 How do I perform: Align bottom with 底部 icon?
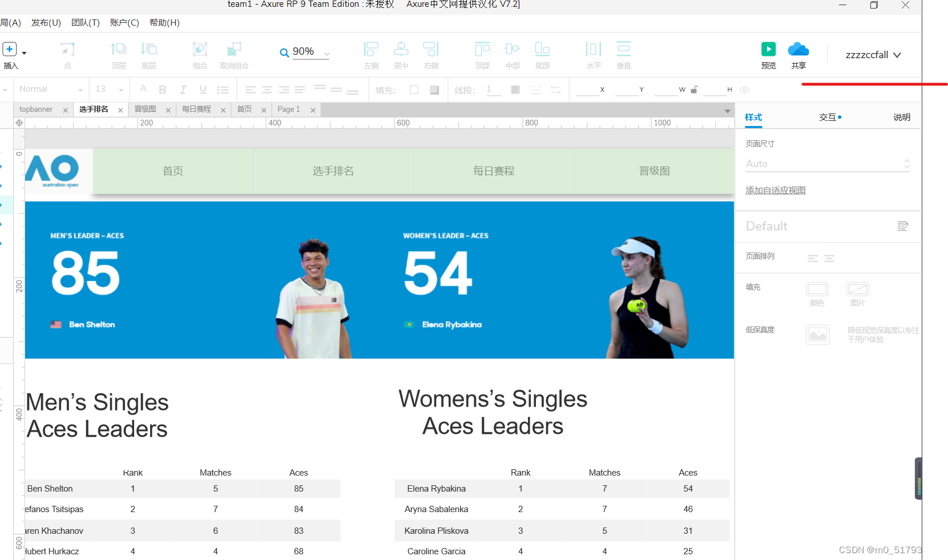tap(542, 49)
